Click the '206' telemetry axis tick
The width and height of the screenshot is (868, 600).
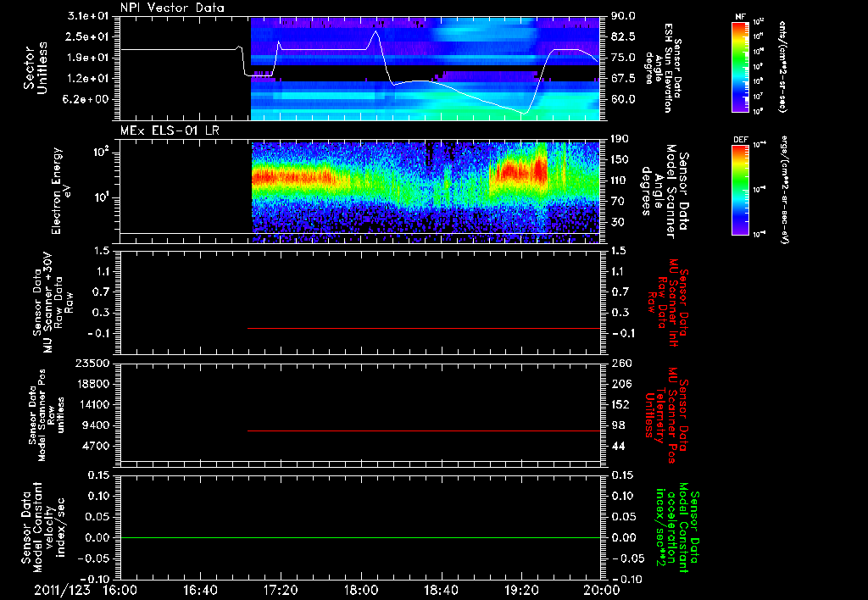click(621, 384)
